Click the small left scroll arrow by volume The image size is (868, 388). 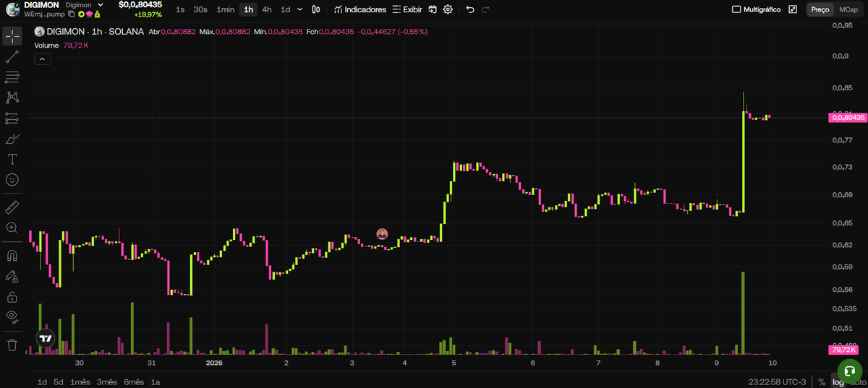pos(27,352)
